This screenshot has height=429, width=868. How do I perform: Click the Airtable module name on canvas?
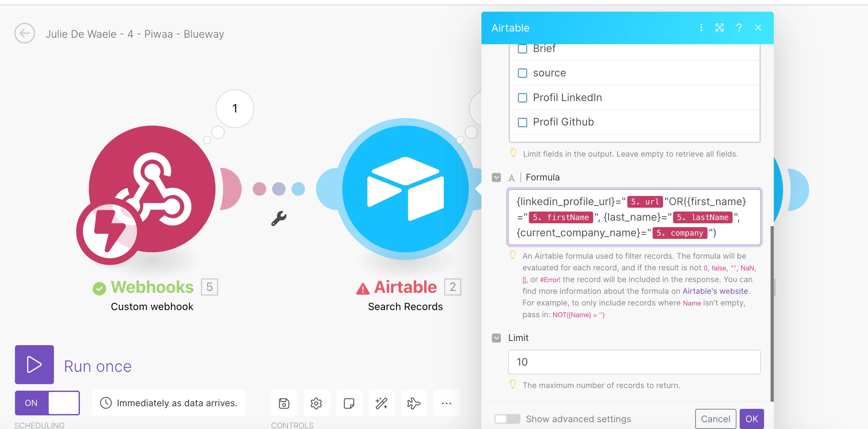(405, 287)
